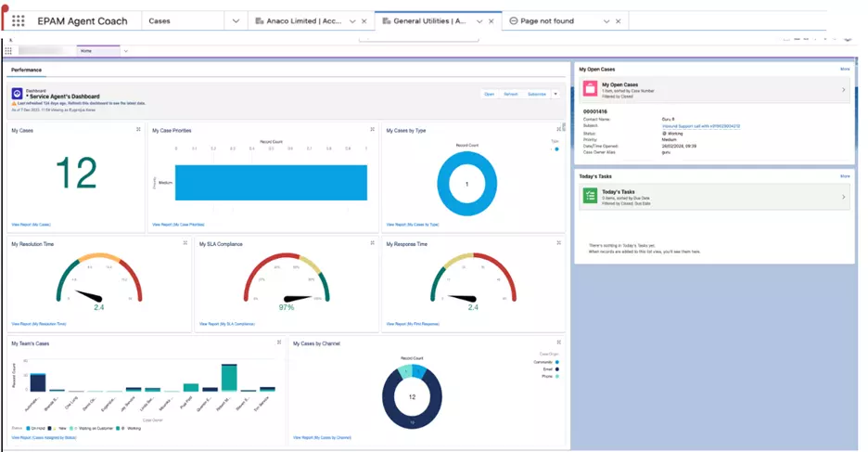The height and width of the screenshot is (452, 868).
Task: Expand the My Case Priorities chart
Action: [x=373, y=130]
